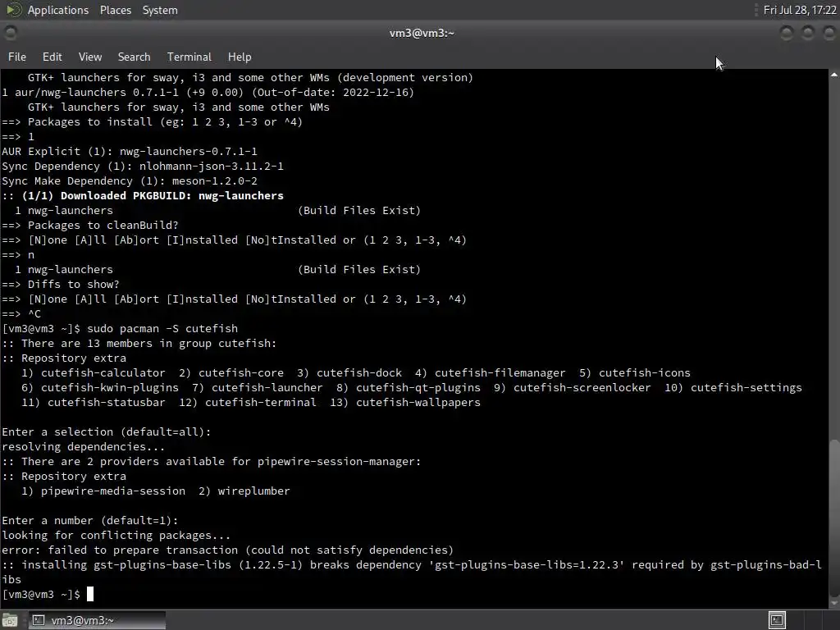Open the Terminal menu

point(189,57)
